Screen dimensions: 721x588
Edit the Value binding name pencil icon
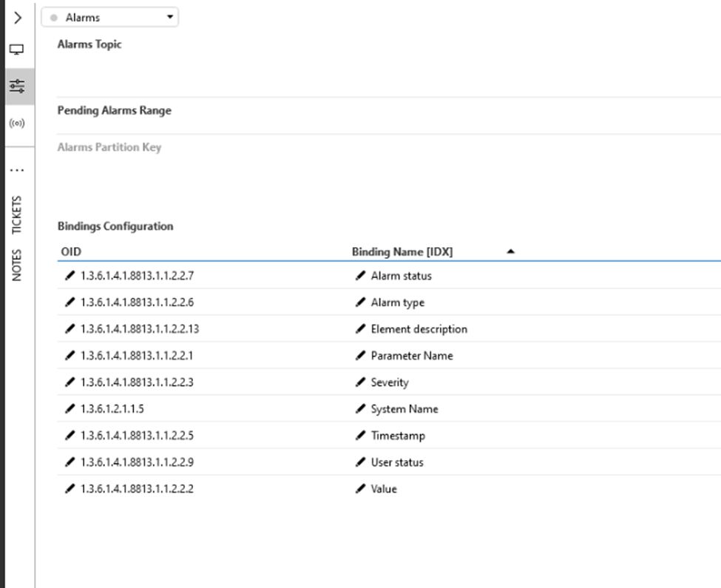(x=360, y=489)
